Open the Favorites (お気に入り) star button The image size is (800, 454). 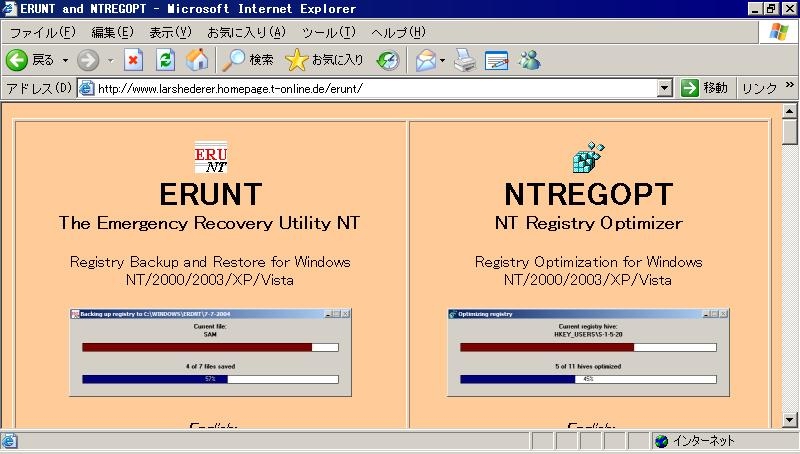[x=324, y=60]
